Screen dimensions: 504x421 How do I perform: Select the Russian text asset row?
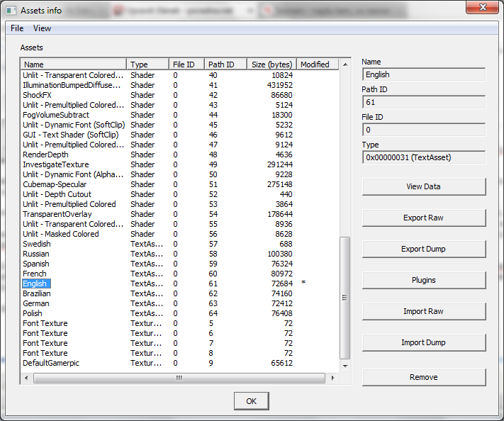coord(36,254)
